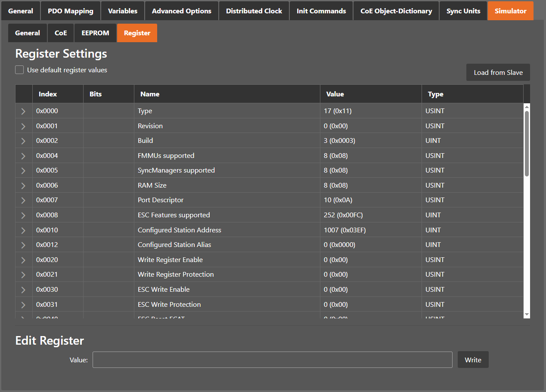Click the Value column header

click(371, 94)
